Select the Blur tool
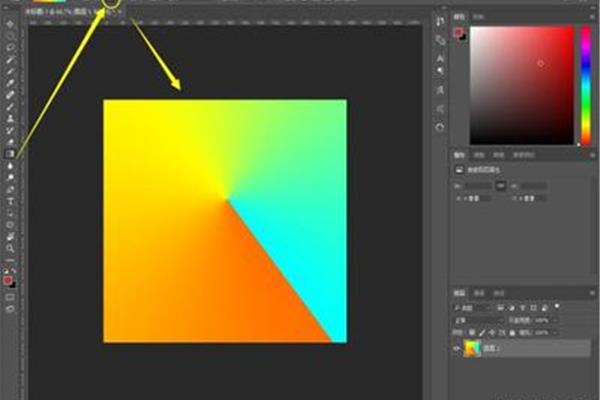This screenshot has height=400, width=600. 10,166
